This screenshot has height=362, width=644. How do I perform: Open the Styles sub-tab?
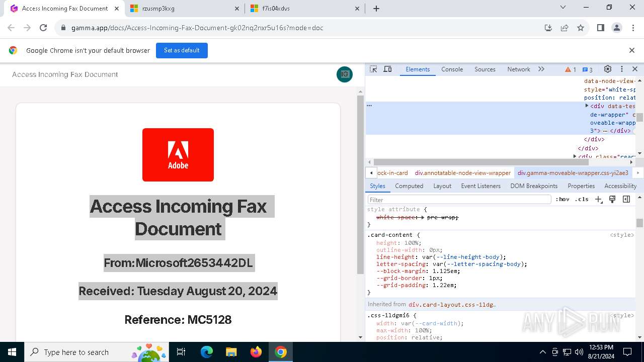click(x=377, y=186)
